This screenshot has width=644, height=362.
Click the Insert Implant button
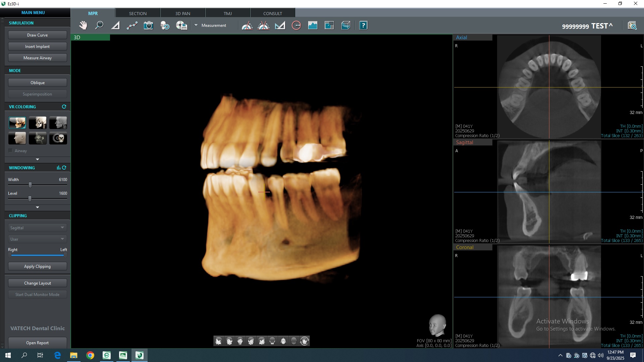point(37,46)
